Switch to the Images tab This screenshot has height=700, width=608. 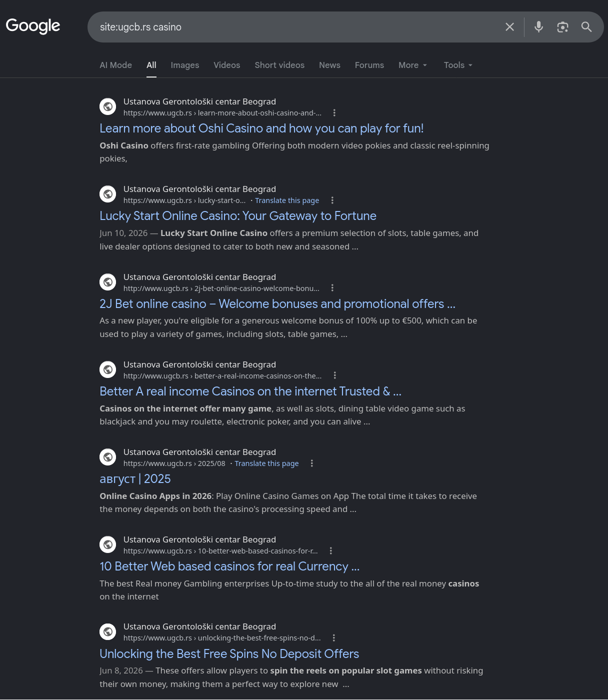pos(185,65)
